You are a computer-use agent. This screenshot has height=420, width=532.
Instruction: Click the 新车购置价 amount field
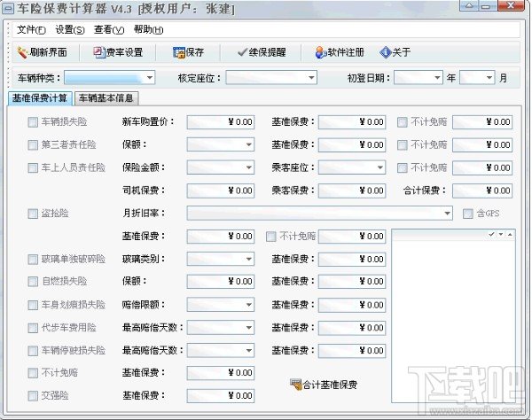(x=221, y=122)
